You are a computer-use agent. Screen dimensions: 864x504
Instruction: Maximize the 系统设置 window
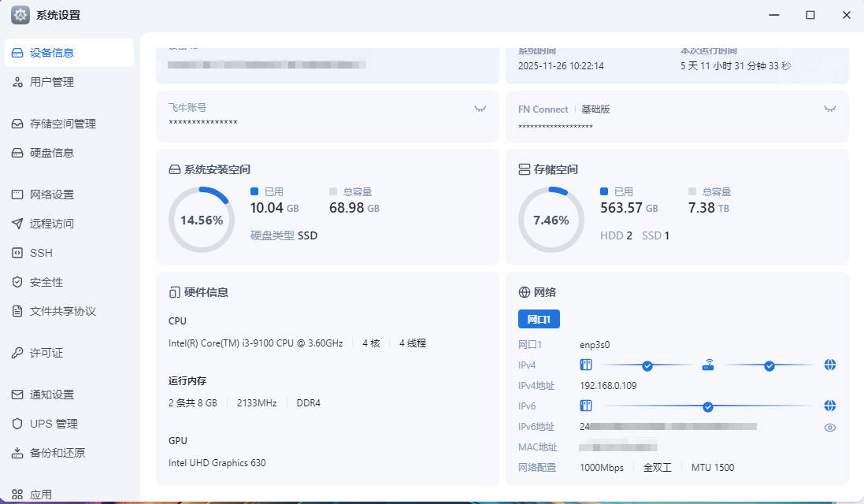(x=810, y=15)
